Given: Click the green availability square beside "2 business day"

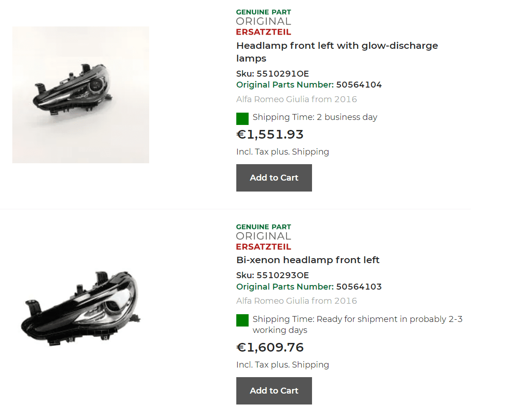Looking at the screenshot, I should [x=242, y=119].
